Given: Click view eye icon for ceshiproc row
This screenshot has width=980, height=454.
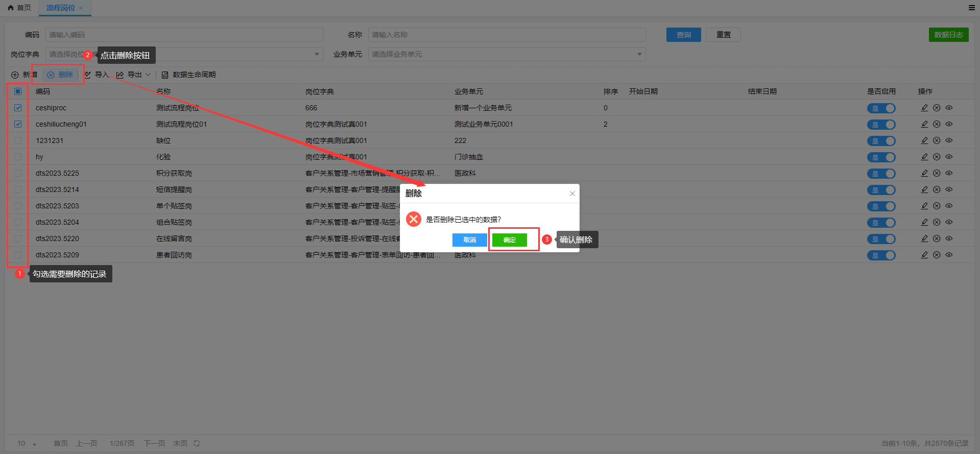Looking at the screenshot, I should (949, 108).
